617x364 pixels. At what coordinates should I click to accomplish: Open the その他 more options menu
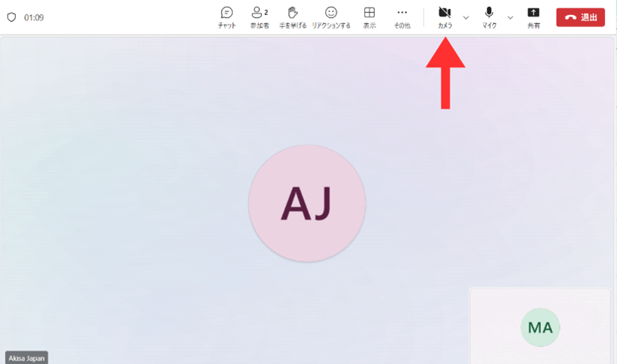[402, 18]
